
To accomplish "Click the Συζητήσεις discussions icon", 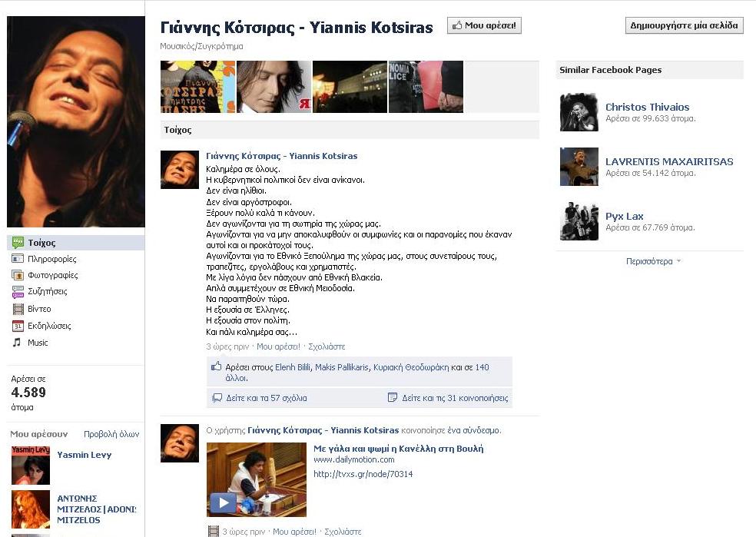I will pos(17,292).
